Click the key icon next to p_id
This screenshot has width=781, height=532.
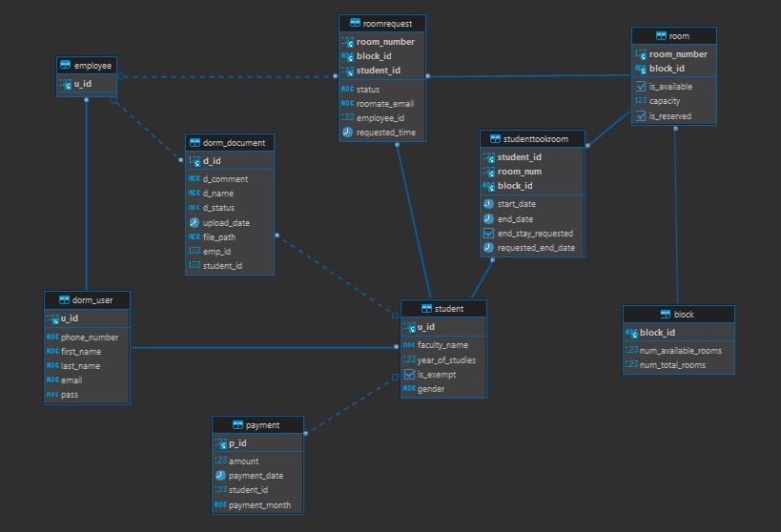pos(220,443)
